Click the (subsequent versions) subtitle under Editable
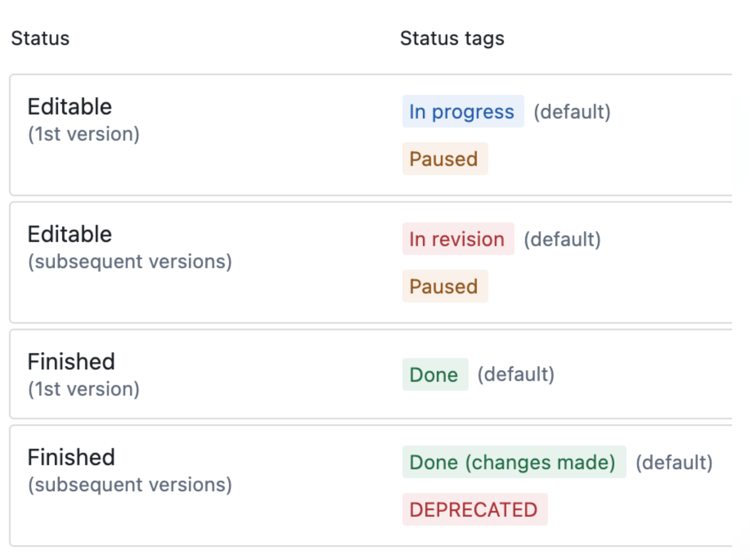The image size is (750, 560). click(130, 262)
